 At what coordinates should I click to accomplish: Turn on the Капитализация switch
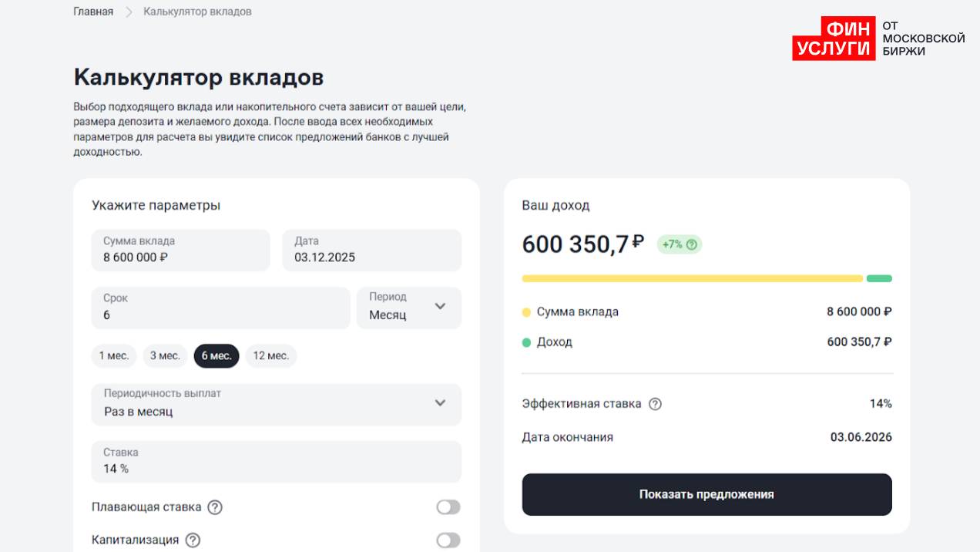[x=448, y=540]
